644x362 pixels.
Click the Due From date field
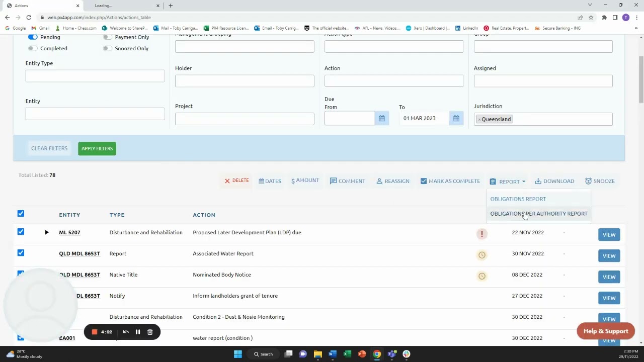point(350,118)
